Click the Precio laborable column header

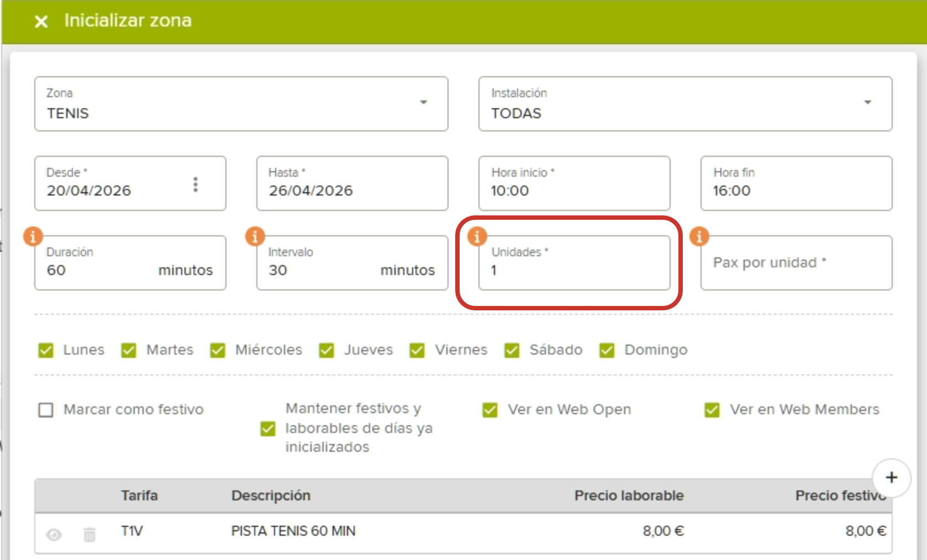tap(629, 495)
